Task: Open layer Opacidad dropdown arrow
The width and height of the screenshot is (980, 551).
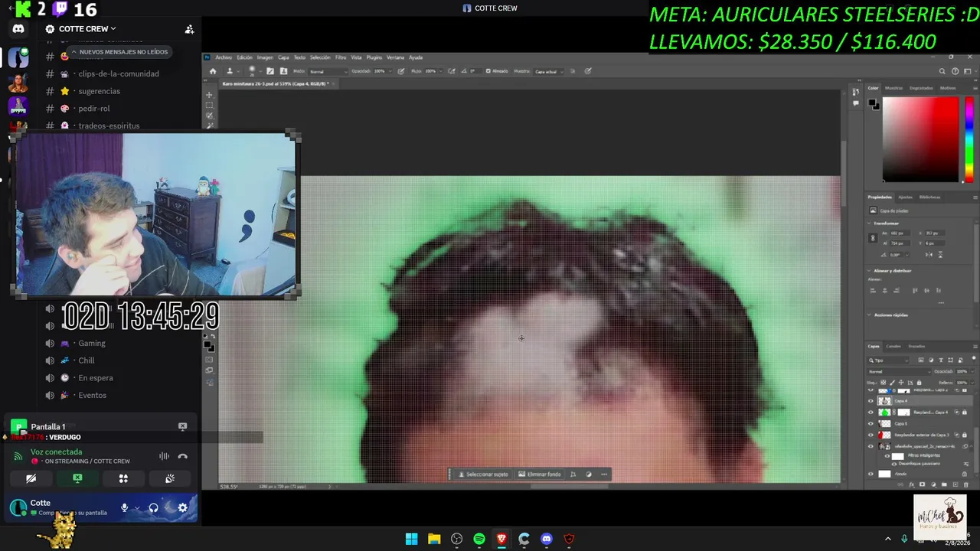Action: click(972, 371)
